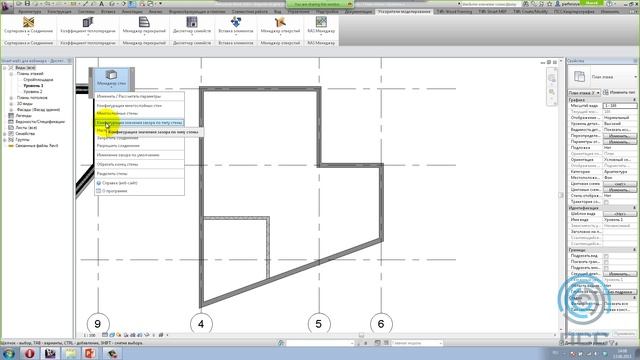Screen dimensions: 640x360
Task: Expand the Группы tree node
Action: coord(5,140)
